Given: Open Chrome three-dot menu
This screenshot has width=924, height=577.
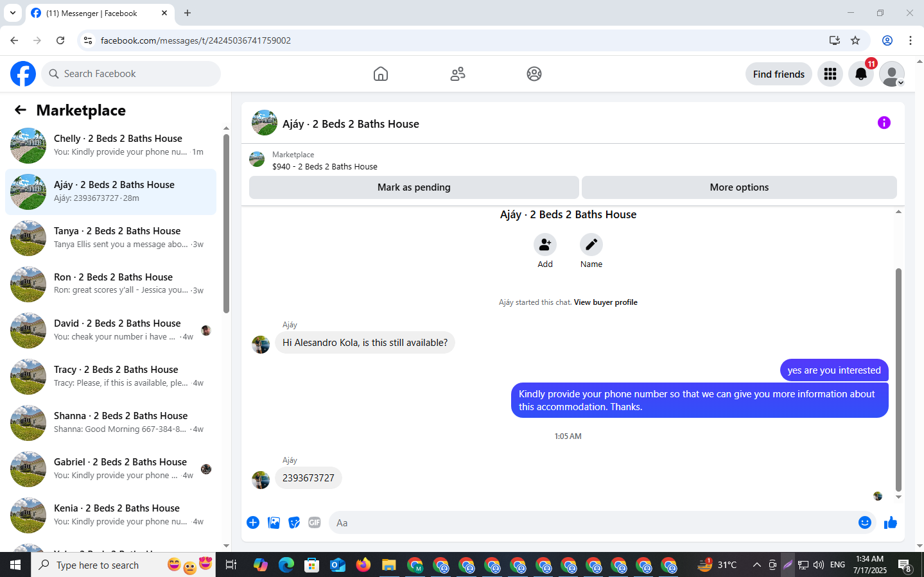Looking at the screenshot, I should [911, 40].
